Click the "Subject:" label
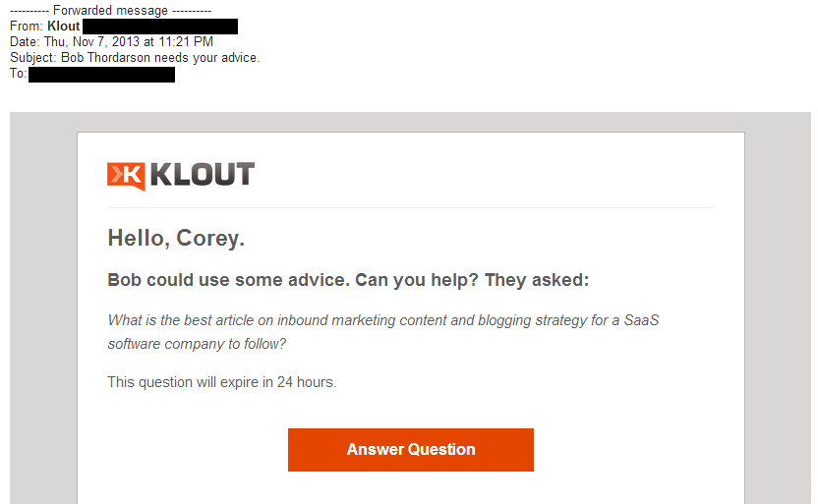The height and width of the screenshot is (504, 818). [33, 58]
